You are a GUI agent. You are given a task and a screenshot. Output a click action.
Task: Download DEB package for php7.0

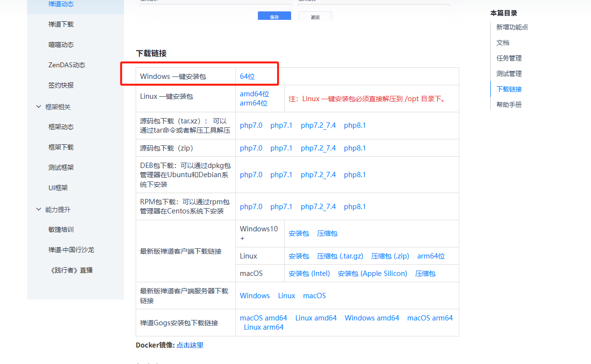click(x=251, y=175)
